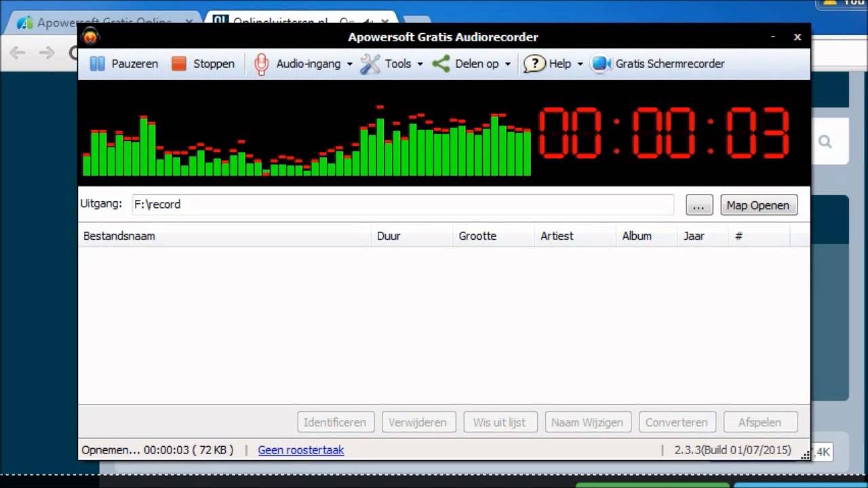Click the Gratis Schermrecorder camera icon

(x=601, y=64)
